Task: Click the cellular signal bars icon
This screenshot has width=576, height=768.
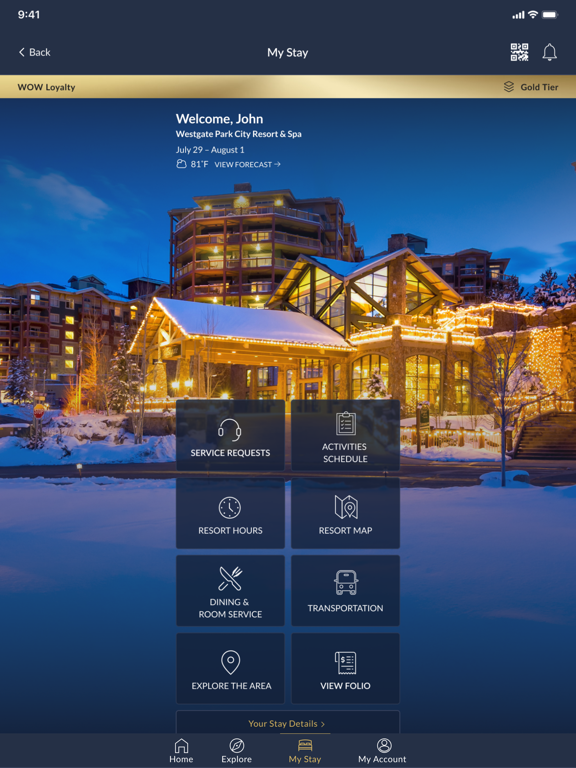Action: tap(518, 15)
